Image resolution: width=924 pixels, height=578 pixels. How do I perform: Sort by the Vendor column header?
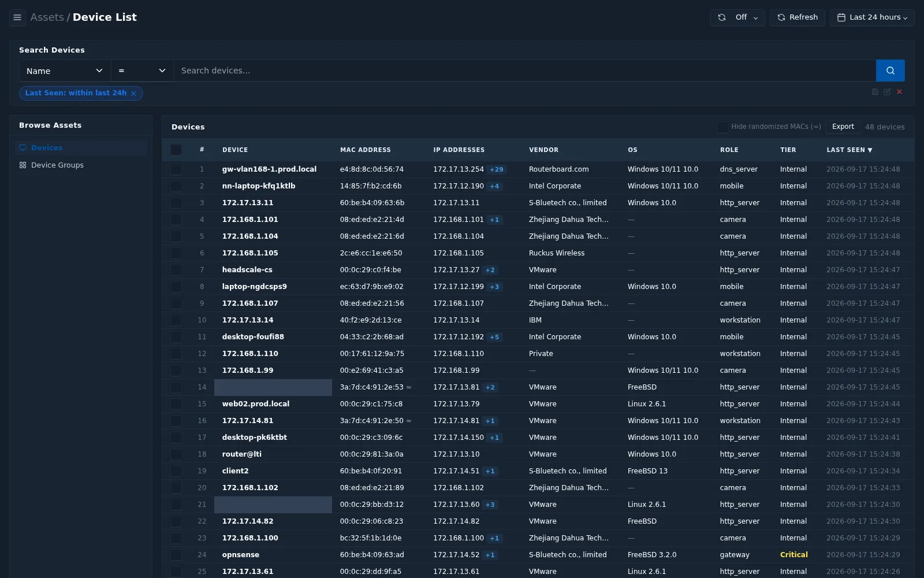tap(543, 150)
